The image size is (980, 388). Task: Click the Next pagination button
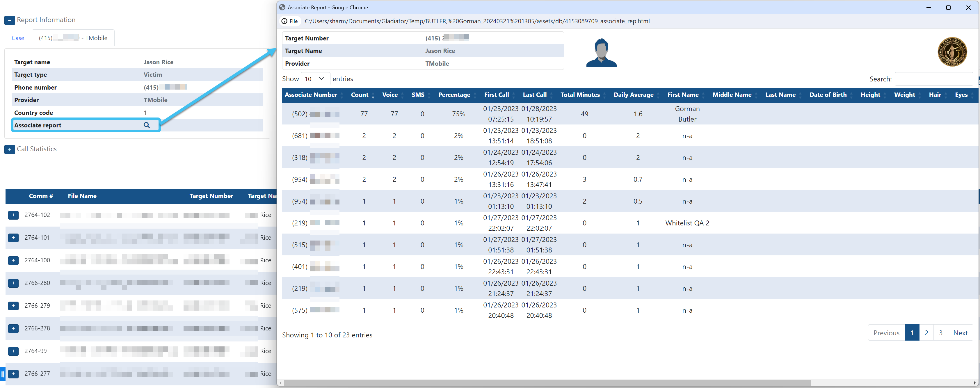click(x=960, y=333)
